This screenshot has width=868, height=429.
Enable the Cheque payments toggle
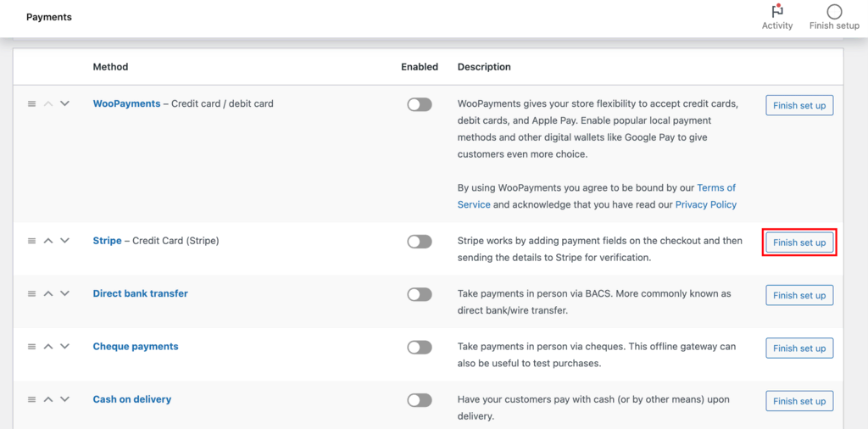pyautogui.click(x=420, y=347)
